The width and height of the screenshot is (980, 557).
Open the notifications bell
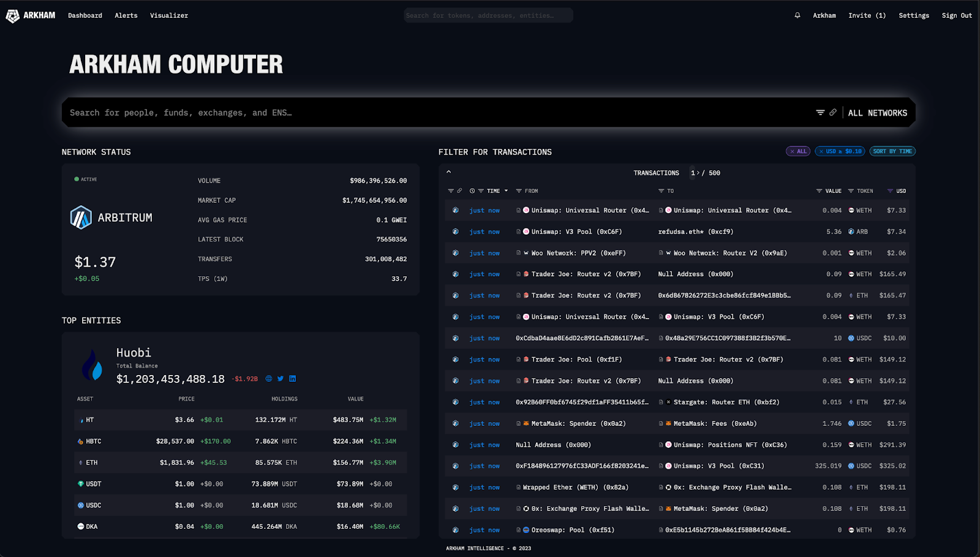pyautogui.click(x=797, y=15)
